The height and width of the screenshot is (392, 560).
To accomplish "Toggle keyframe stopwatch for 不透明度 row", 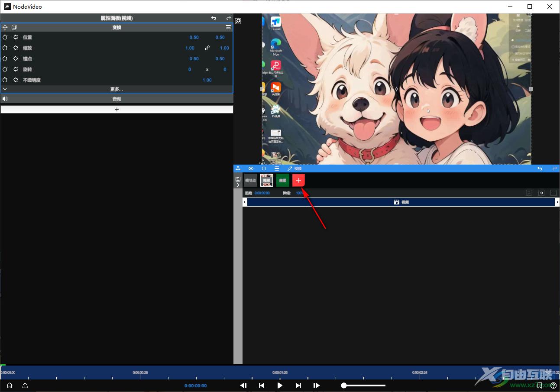I will (x=5, y=80).
